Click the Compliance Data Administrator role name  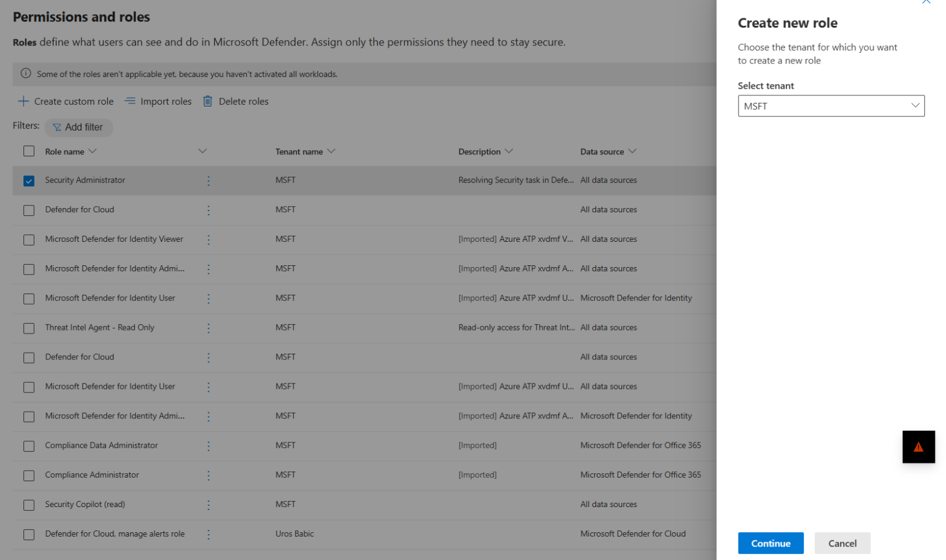click(101, 446)
